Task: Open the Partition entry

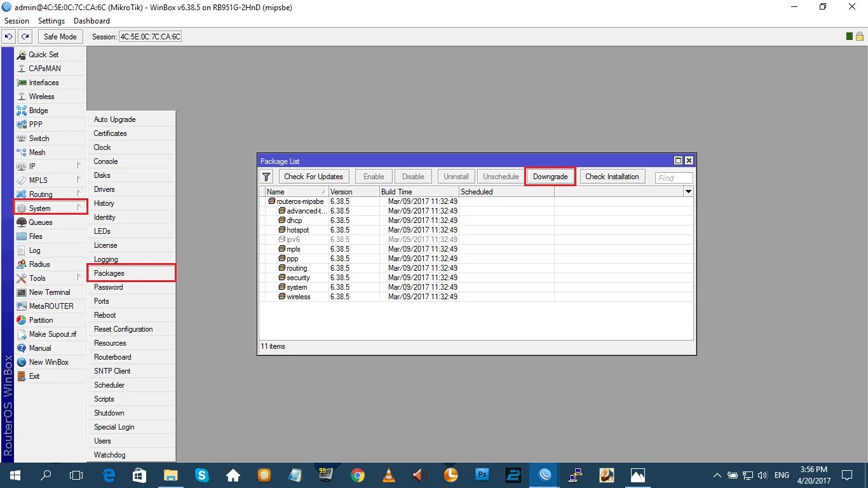Action: pyautogui.click(x=50, y=320)
